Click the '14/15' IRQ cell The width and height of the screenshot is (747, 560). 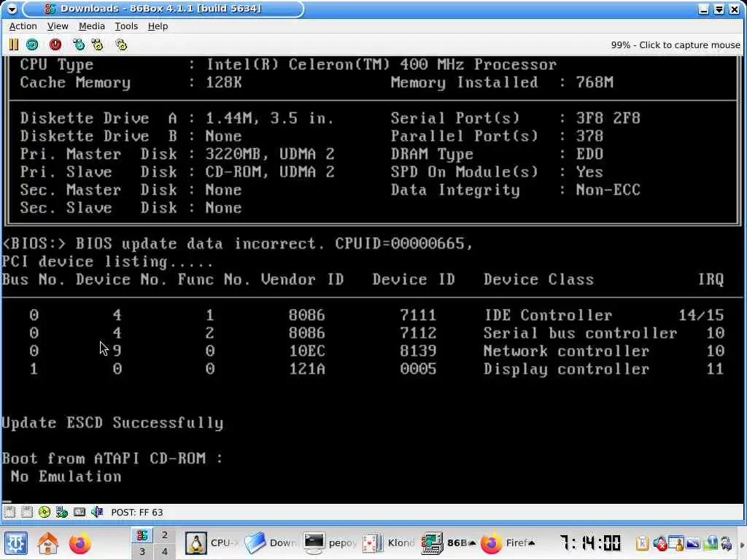pyautogui.click(x=701, y=315)
